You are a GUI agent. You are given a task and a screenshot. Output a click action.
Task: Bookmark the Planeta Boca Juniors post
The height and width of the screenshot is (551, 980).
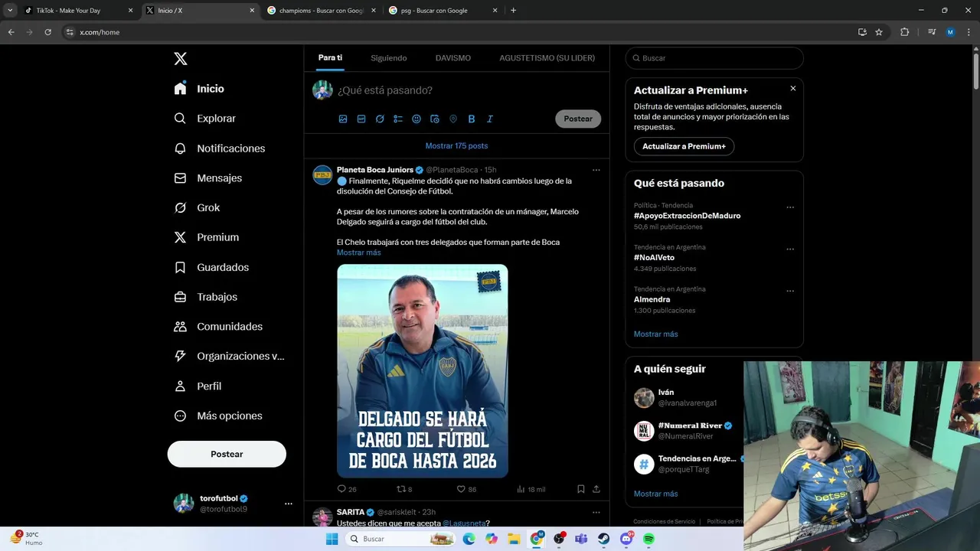[x=581, y=489]
